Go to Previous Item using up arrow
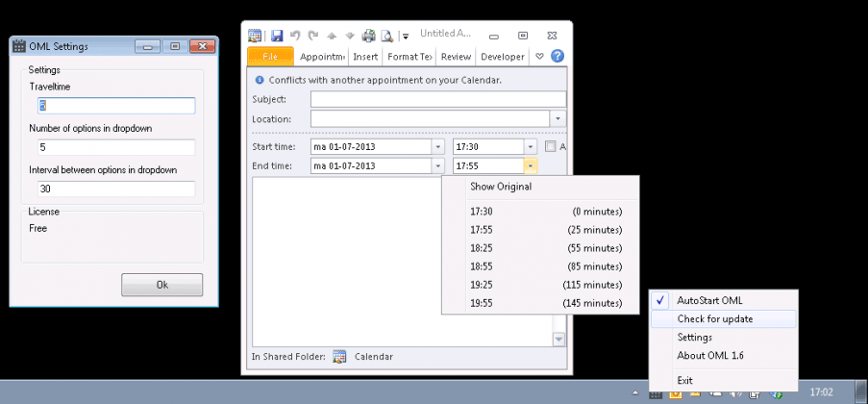The height and width of the screenshot is (404, 868). click(332, 36)
